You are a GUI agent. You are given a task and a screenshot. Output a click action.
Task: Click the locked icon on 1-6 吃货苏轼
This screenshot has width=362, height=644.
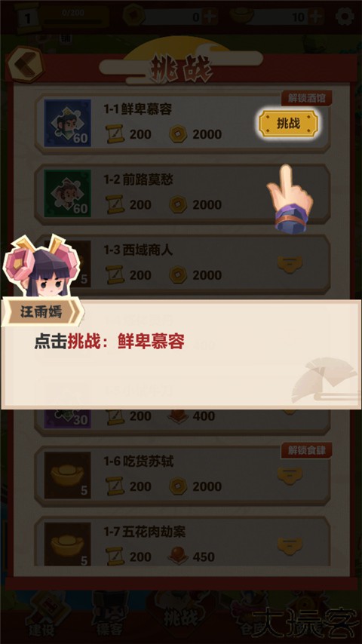[290, 476]
